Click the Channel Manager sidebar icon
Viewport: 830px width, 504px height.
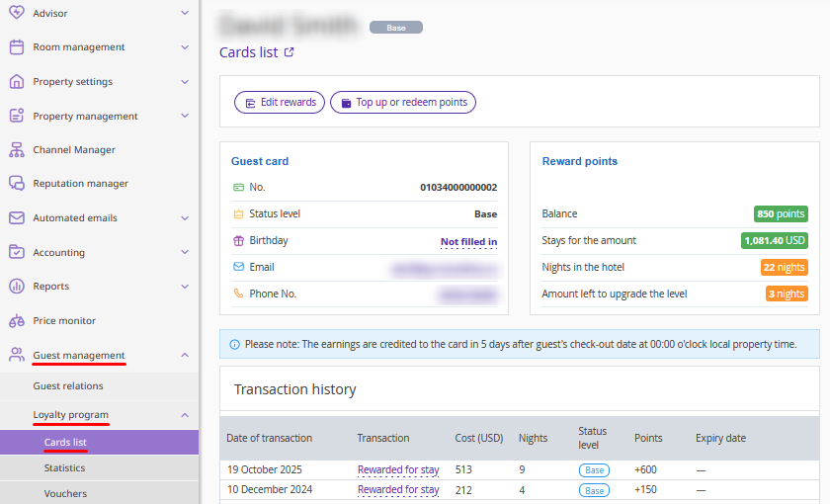(16, 150)
